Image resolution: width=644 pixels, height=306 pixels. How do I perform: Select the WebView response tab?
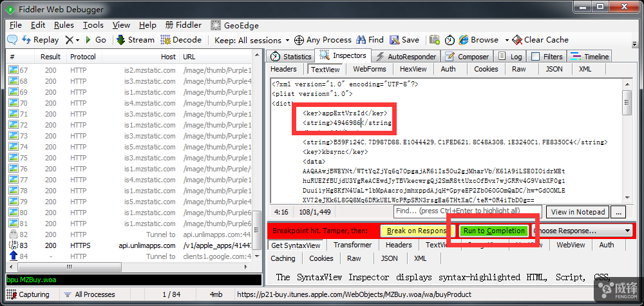(x=571, y=245)
